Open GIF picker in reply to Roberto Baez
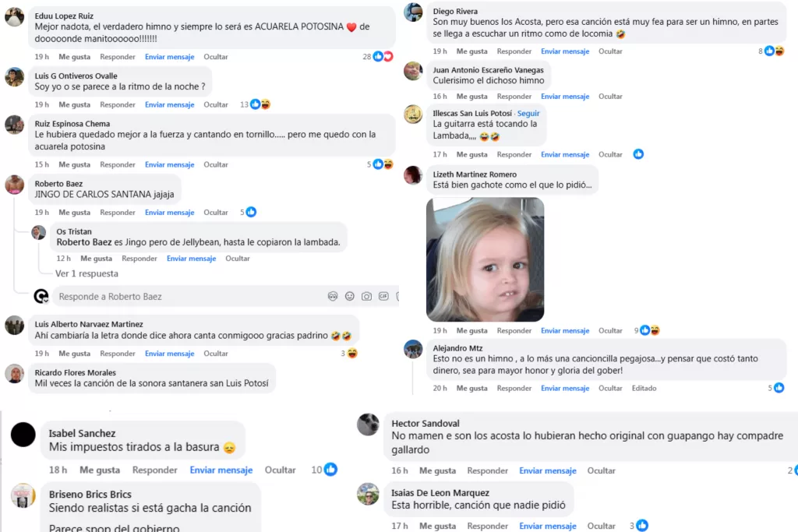 click(383, 297)
